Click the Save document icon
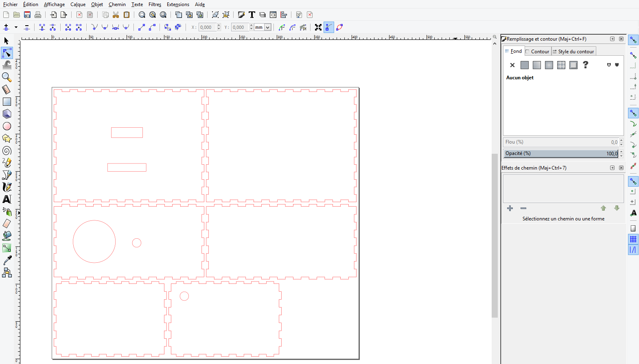 coord(27,15)
